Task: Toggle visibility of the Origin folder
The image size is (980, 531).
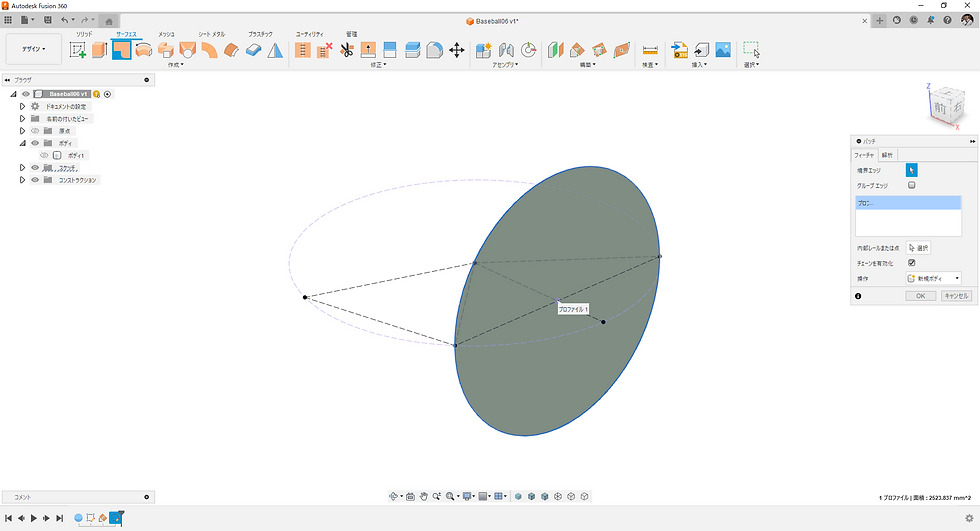Action: 35,131
